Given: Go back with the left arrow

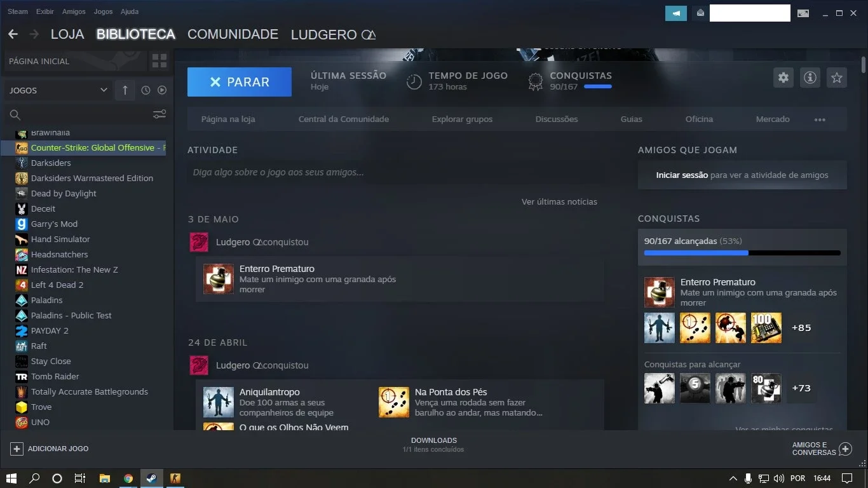Looking at the screenshot, I should pos(13,34).
